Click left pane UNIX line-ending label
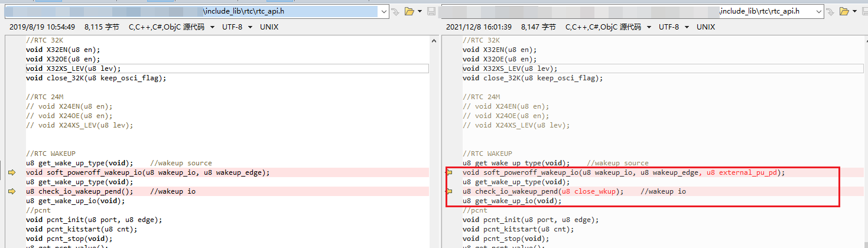 click(269, 27)
